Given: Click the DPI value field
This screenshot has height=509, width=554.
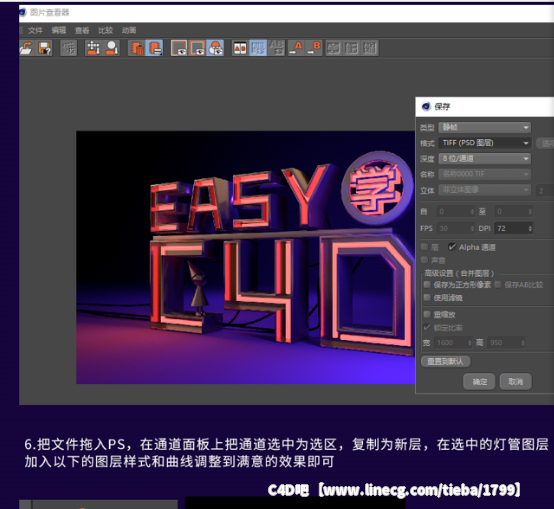Looking at the screenshot, I should coord(510,229).
